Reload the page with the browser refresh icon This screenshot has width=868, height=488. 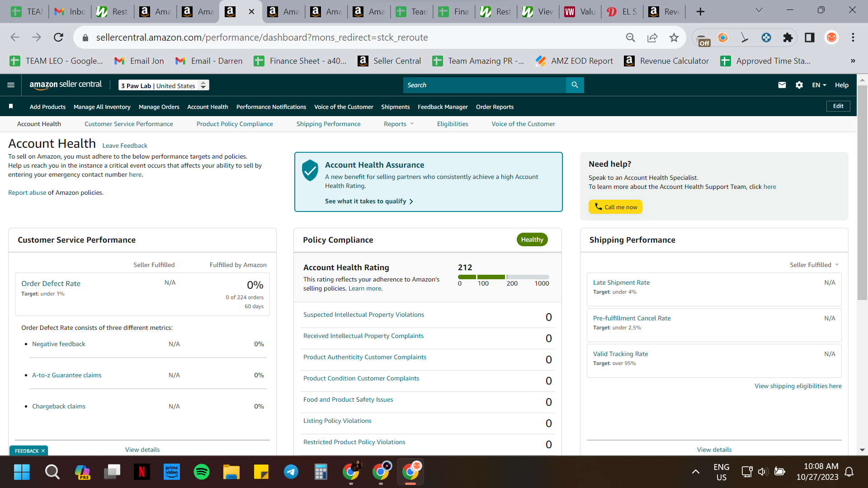coord(58,38)
